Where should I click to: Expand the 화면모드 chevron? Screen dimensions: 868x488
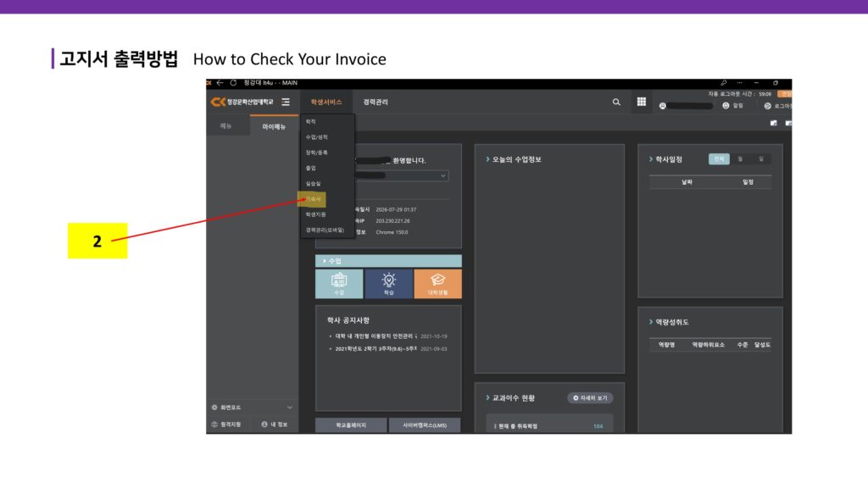point(290,408)
